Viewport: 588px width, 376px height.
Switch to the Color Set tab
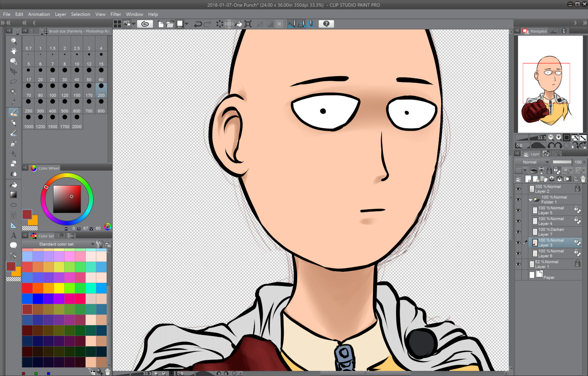click(43, 236)
